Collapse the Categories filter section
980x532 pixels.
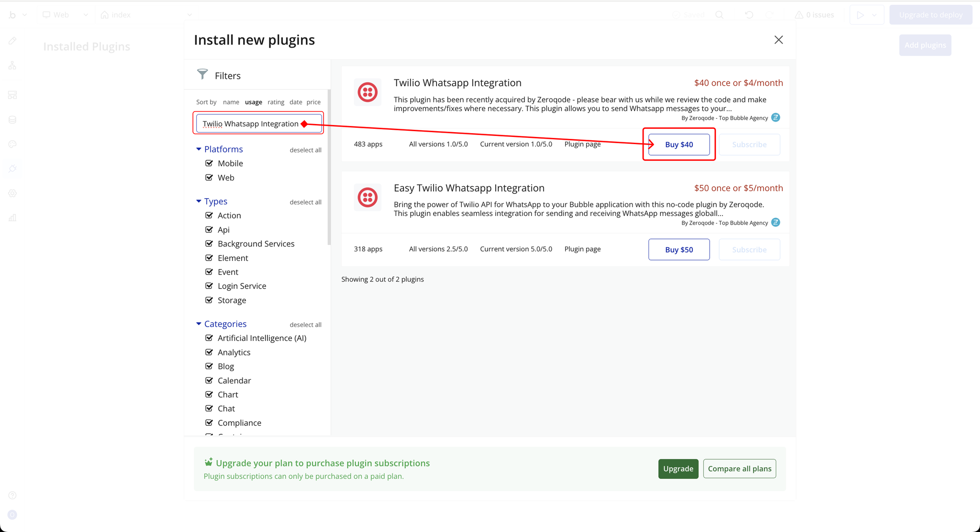(199, 324)
